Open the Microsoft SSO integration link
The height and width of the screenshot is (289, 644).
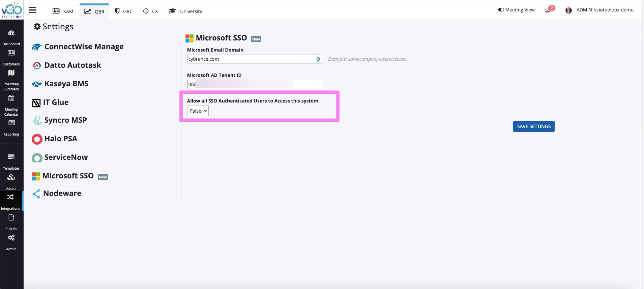point(68,176)
